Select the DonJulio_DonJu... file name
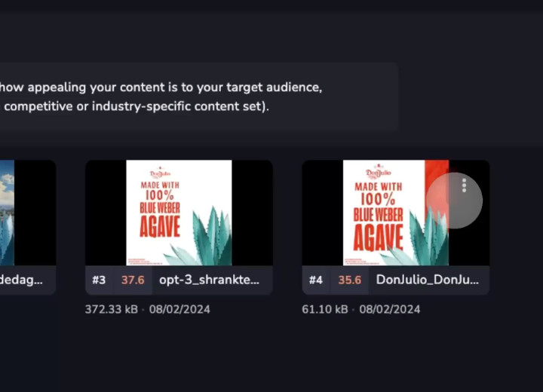The height and width of the screenshot is (392, 543). [x=427, y=280]
